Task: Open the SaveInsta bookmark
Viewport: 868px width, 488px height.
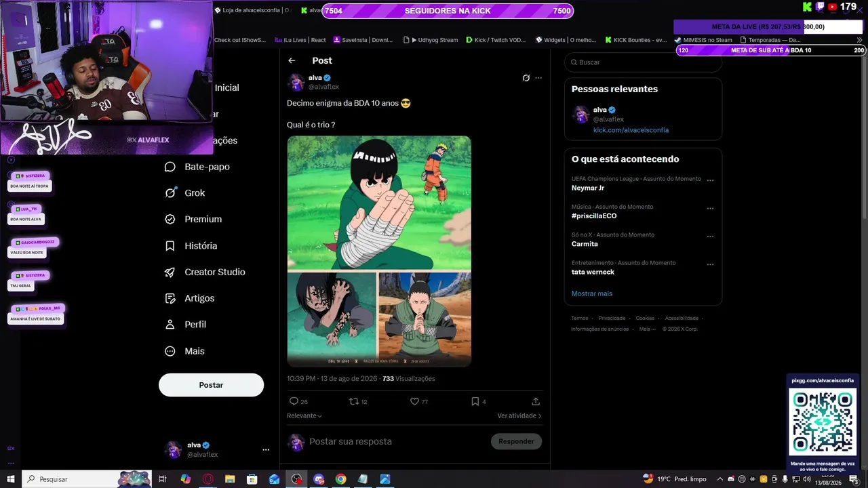Action: [363, 40]
